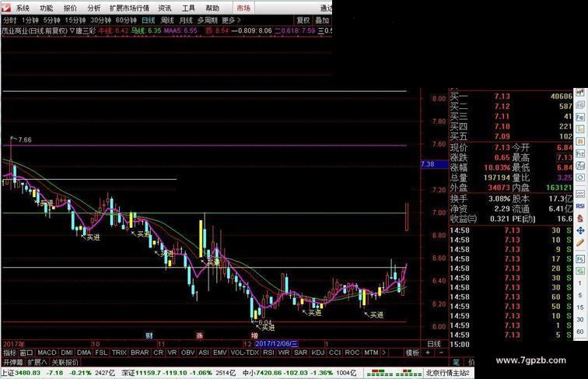
Task: Select the pencil drawing tool icon
Action: (x=580, y=243)
